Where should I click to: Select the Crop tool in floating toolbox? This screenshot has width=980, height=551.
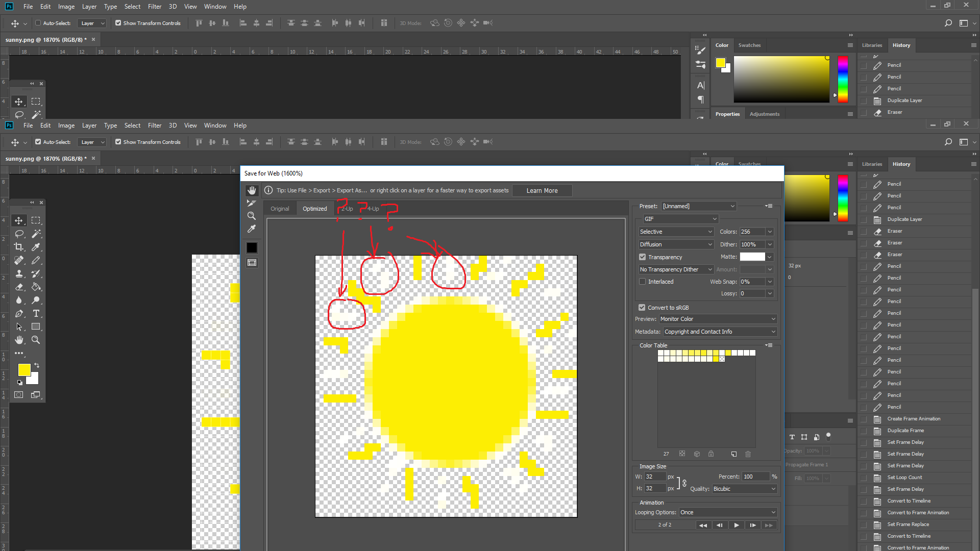[x=19, y=247]
